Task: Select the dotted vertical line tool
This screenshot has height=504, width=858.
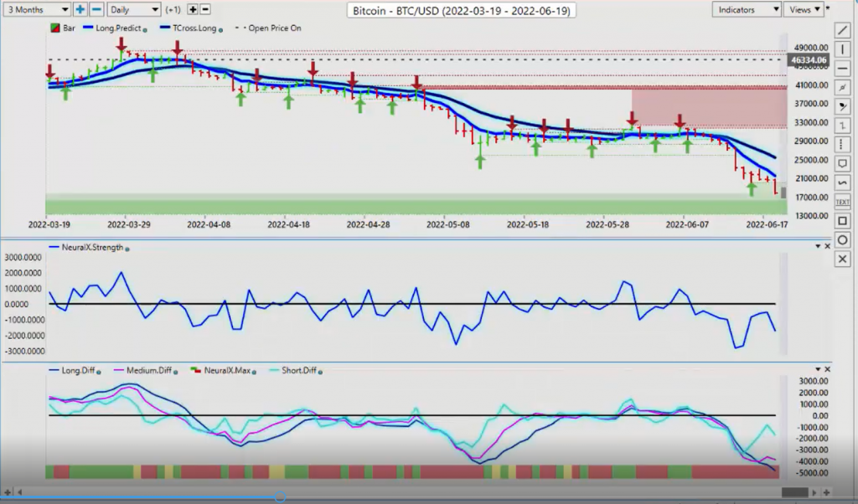Action: coord(843,145)
